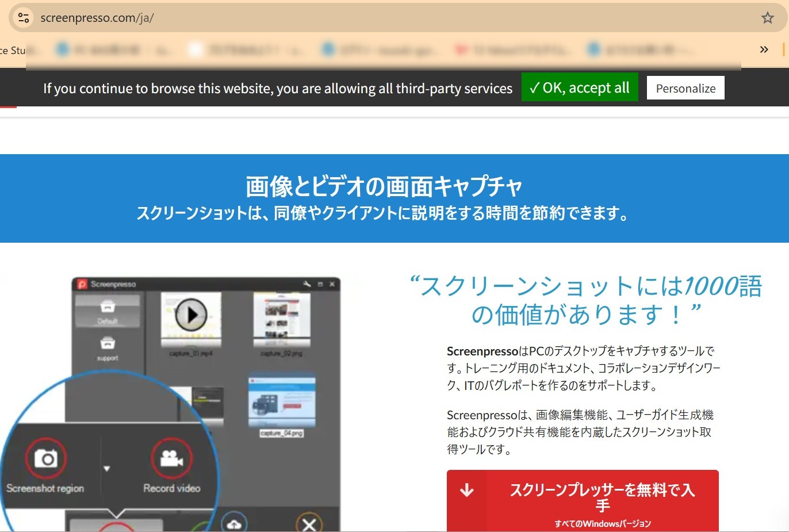Show hidden bookmarks with the double chevron
The image size is (789, 532).
click(x=764, y=49)
